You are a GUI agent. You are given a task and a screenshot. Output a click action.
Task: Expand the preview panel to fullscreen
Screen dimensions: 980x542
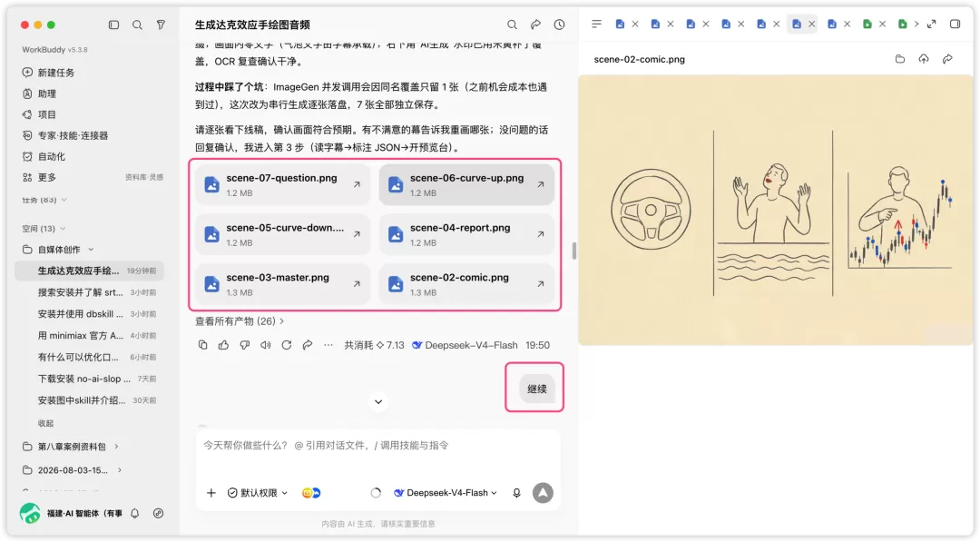point(931,24)
